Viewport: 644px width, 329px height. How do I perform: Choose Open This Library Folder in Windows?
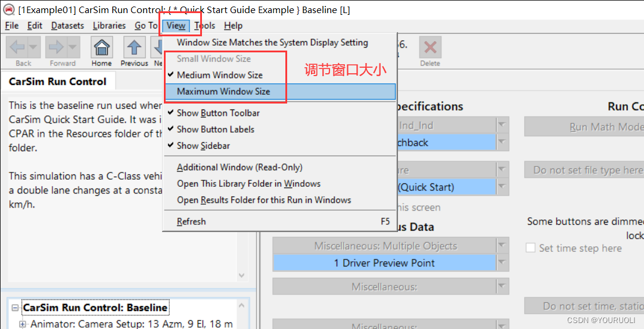click(x=279, y=184)
